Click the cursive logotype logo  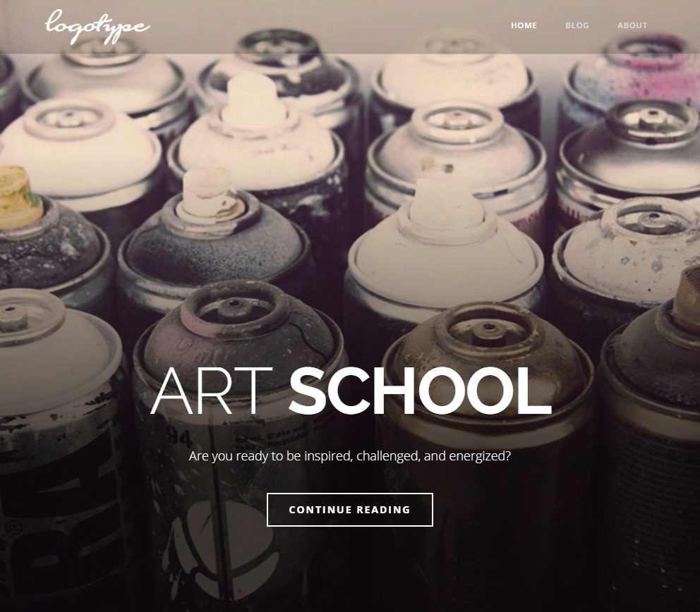pyautogui.click(x=97, y=27)
